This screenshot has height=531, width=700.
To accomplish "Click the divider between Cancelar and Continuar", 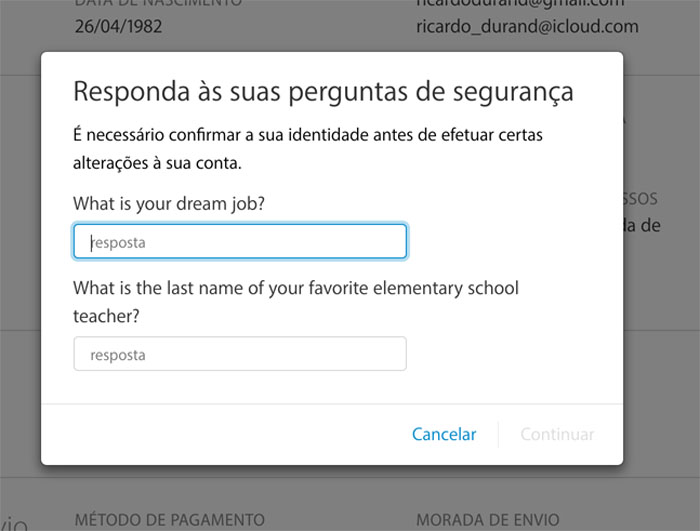I will [498, 434].
